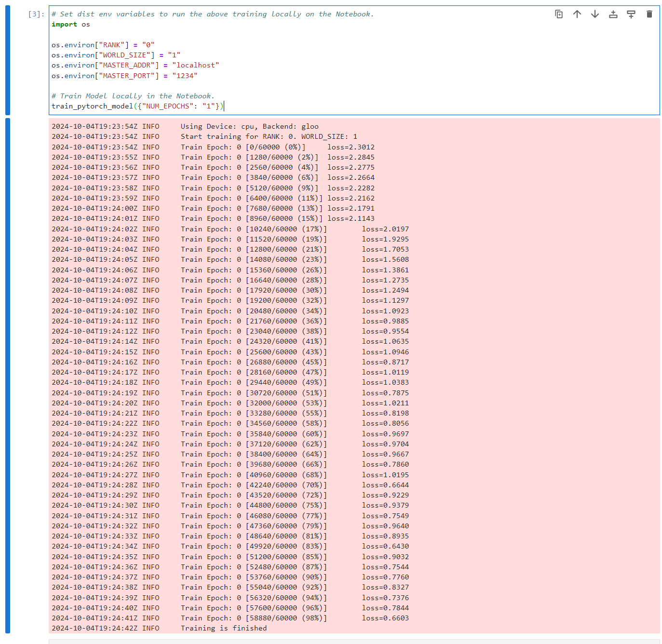The height and width of the screenshot is (644, 662).
Task: Click the timestamp 2024-10-04T19:24:14Z
Action: point(95,341)
